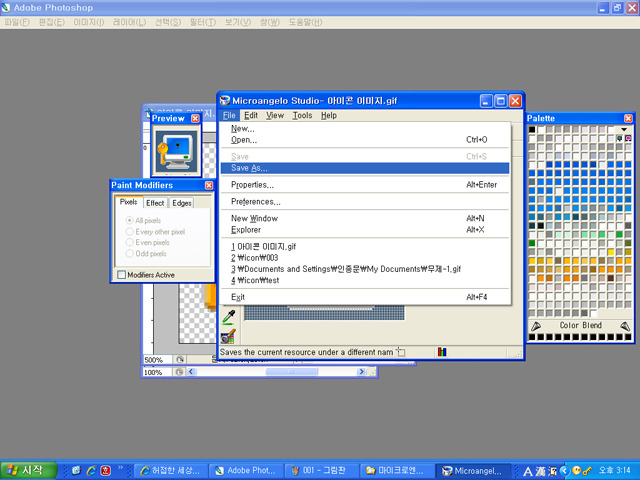Click the horizontal scrollbar thumb in Photoshop document
Viewport: 640px width, 480px height.
click(x=291, y=372)
